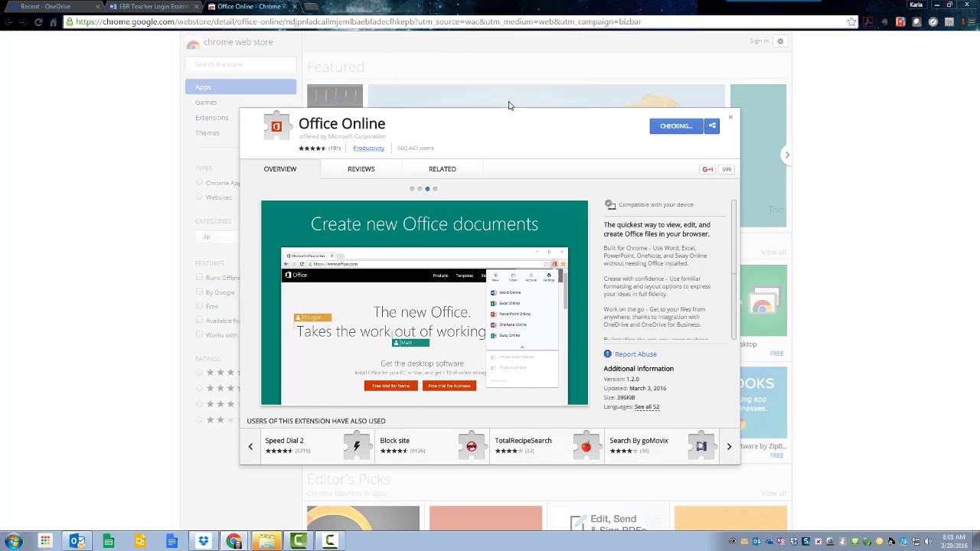This screenshot has height=551, width=980.
Task: Click the Report Abuse link
Action: tap(635, 354)
